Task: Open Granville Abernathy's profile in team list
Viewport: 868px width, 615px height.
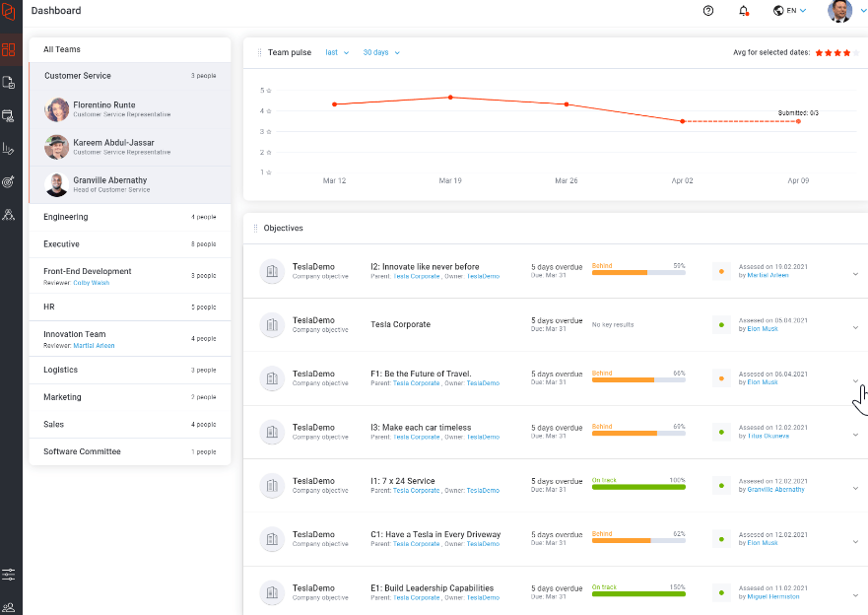Action: click(x=129, y=185)
